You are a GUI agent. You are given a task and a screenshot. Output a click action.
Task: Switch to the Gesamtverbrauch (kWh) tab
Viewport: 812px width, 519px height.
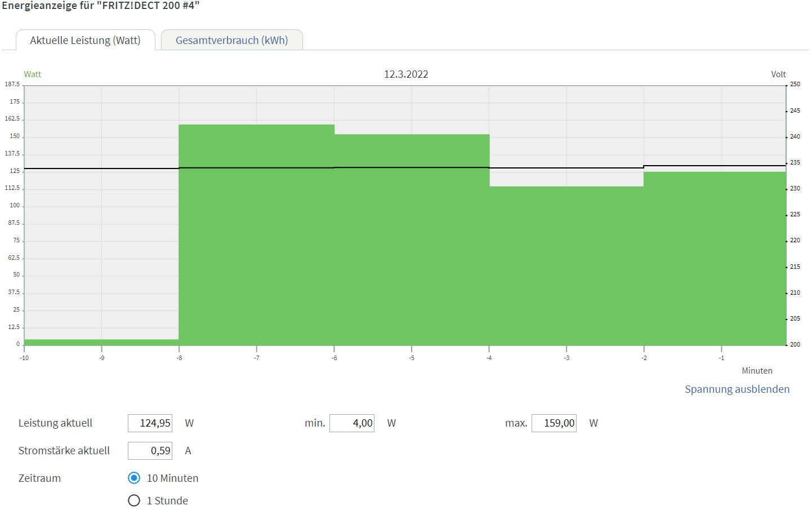pos(231,41)
